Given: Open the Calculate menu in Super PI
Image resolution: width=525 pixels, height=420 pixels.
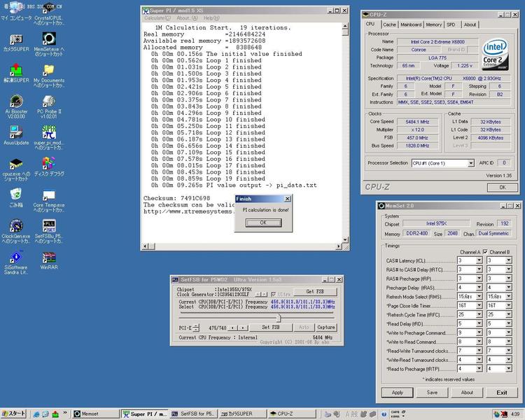Looking at the screenshot, I should [157, 18].
